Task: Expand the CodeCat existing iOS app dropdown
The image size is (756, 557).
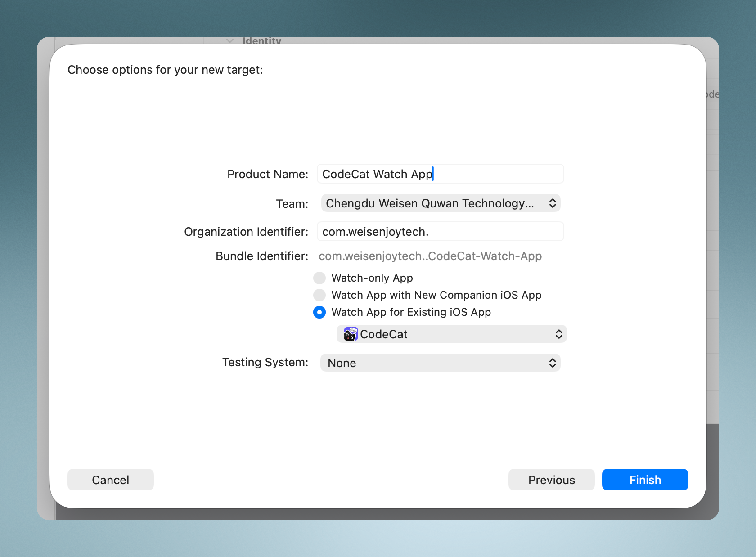Action: point(450,334)
